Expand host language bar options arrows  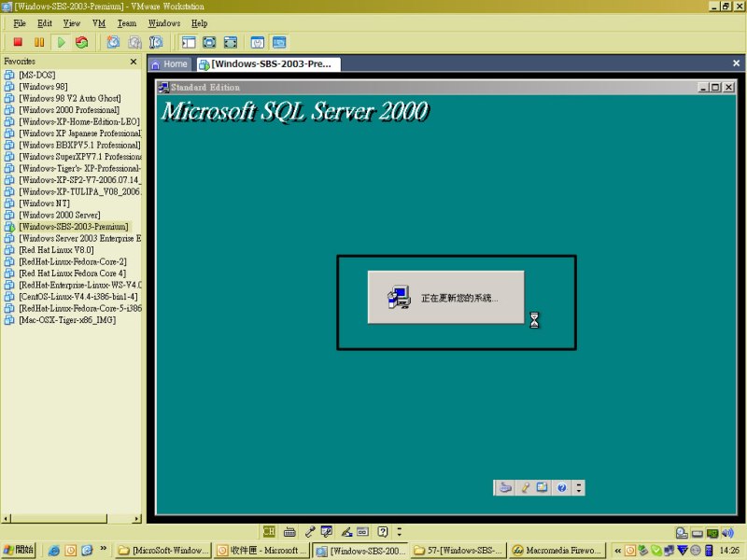point(400,531)
